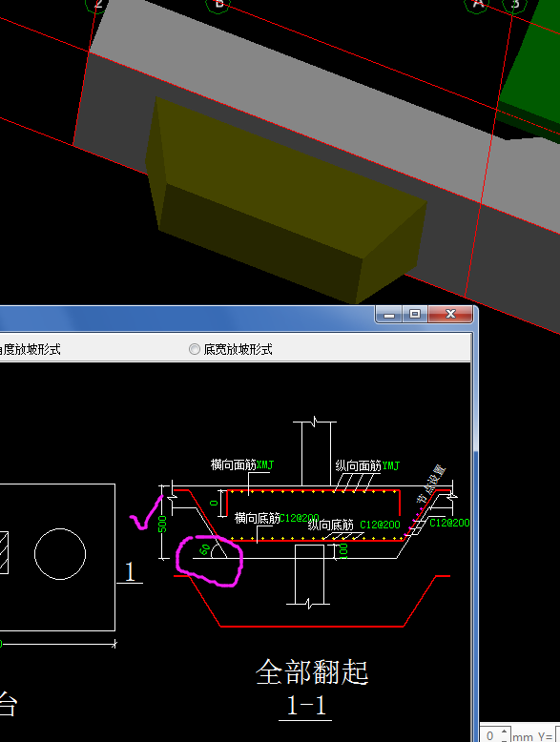
Task: Click the 100 bottom dimension value
Action: tap(343, 551)
